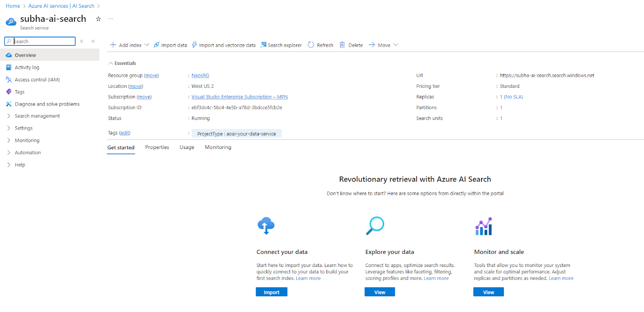644x312 pixels.
Task: Click the Running status value
Action: pyautogui.click(x=200, y=118)
